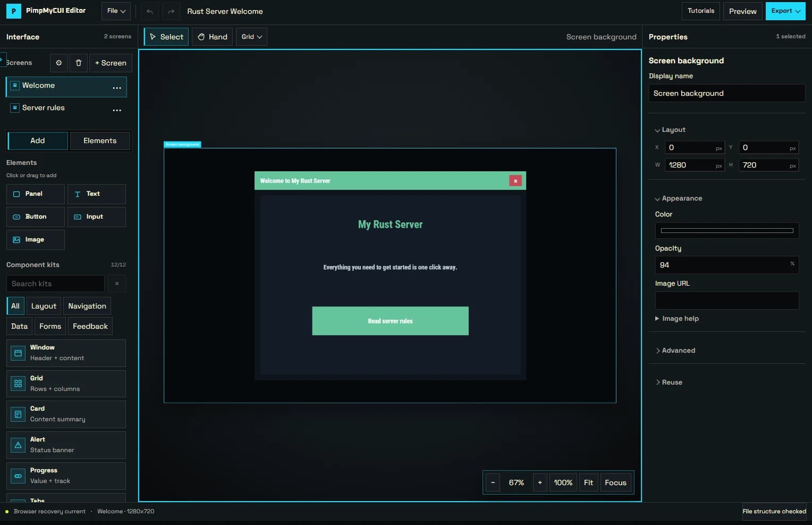Insert the Alert component kit
This screenshot has height=525, width=812.
coord(66,445)
